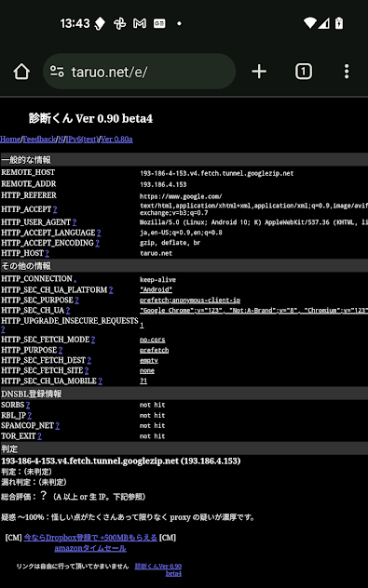This screenshot has width=368, height=588.
Task: Tap the Wi-Fi status icon
Action: tap(310, 23)
